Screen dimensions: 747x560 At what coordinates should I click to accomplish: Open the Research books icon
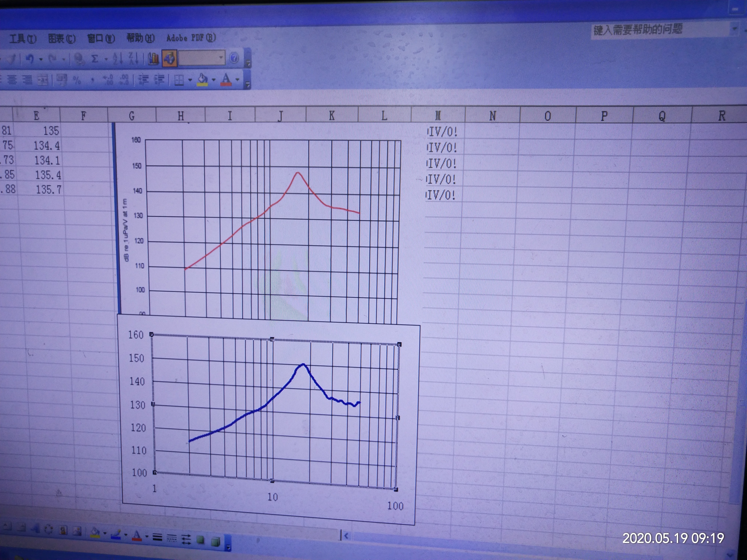[x=153, y=59]
